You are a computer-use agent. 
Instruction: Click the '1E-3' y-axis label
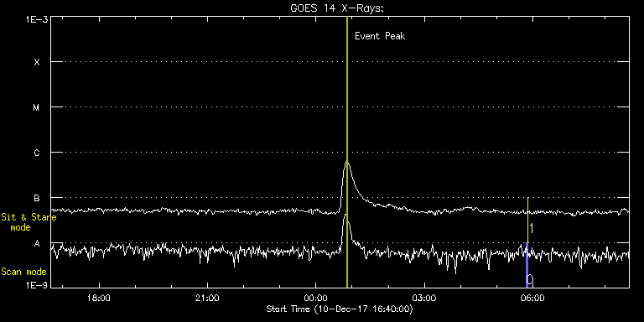click(x=37, y=19)
